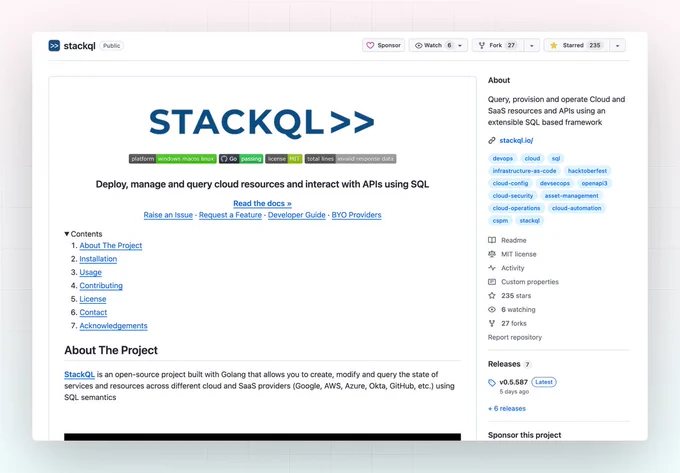This screenshot has height=473, width=680.
Task: Click the platform windows macos linux badge
Action: coord(173,159)
